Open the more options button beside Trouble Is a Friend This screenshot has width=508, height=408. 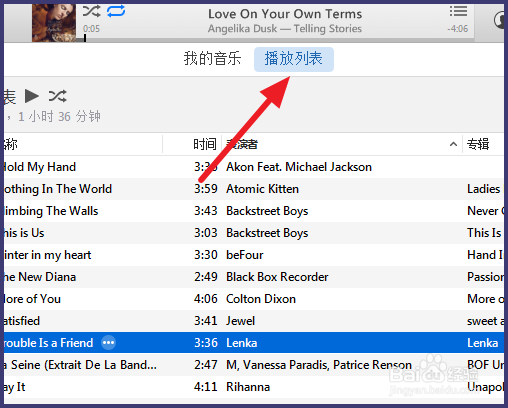tap(108, 343)
